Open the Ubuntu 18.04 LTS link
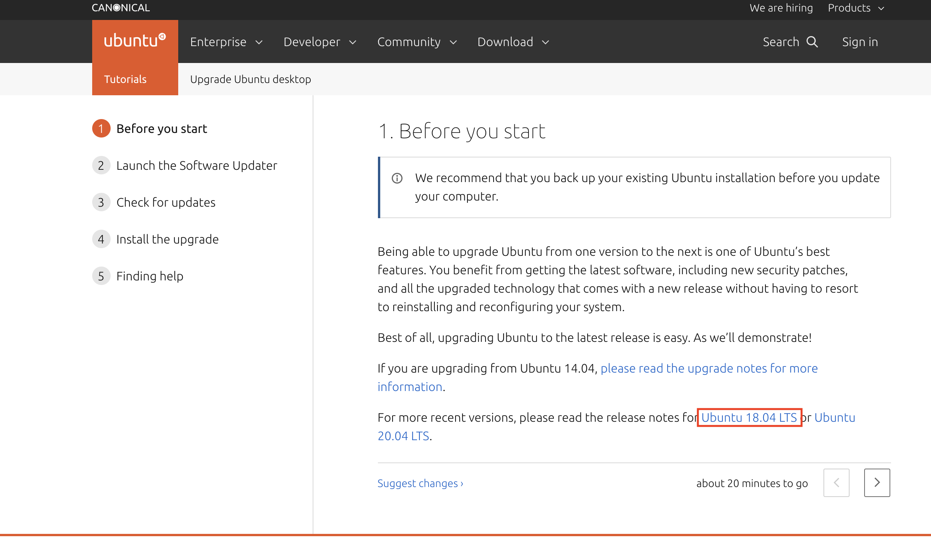The width and height of the screenshot is (931, 560). click(749, 418)
